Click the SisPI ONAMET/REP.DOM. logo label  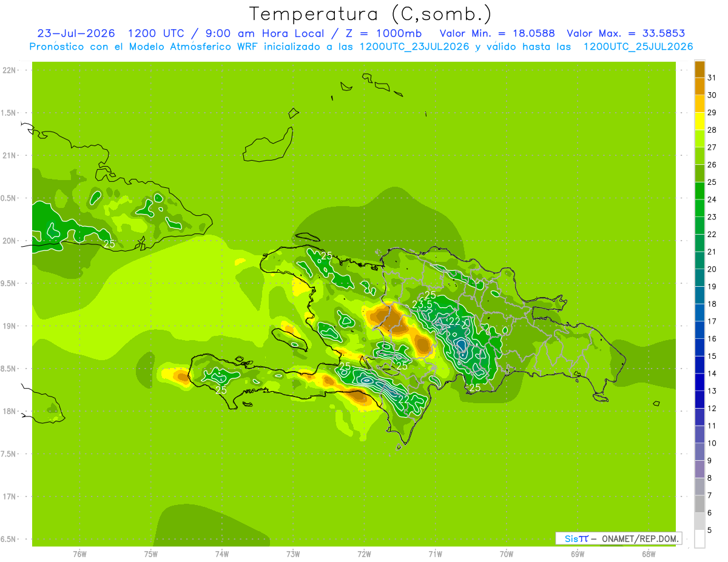619,538
